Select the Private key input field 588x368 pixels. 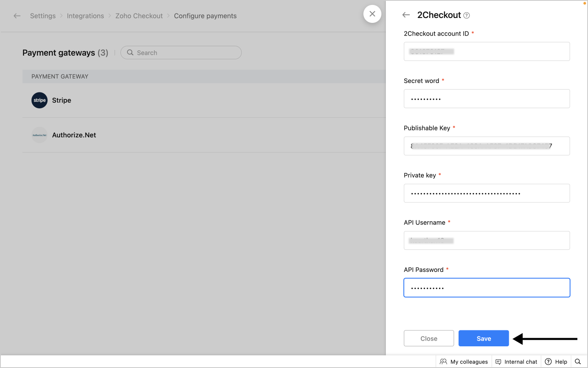click(x=487, y=193)
